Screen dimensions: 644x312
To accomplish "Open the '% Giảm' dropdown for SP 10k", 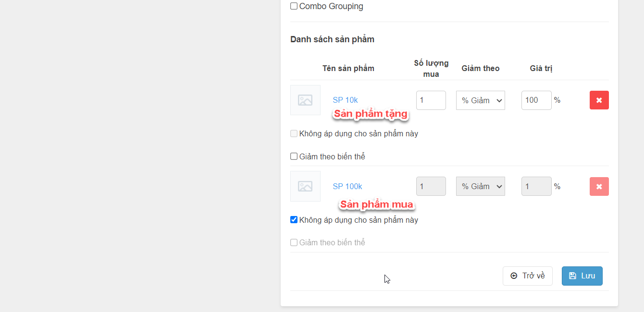I will click(480, 100).
